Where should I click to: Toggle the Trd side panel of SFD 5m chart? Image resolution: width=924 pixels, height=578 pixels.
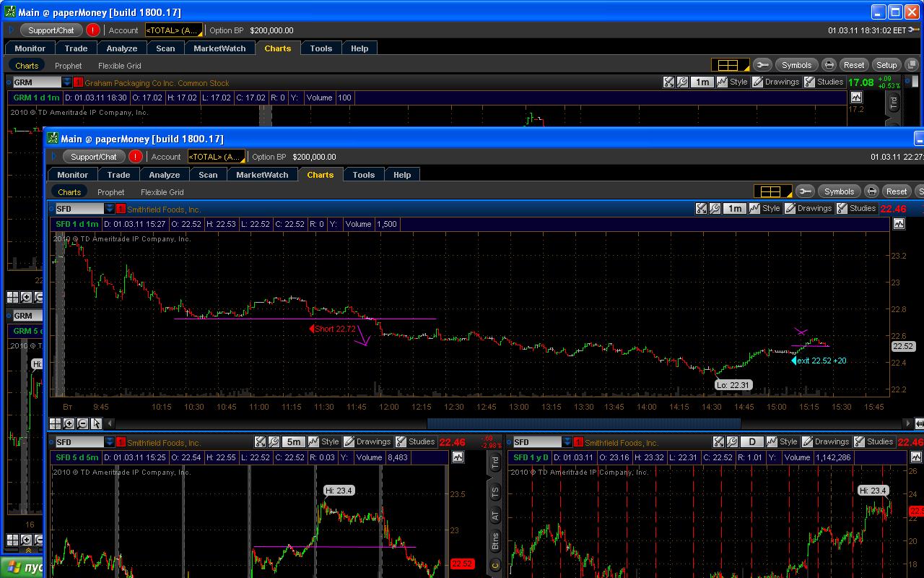pos(495,463)
